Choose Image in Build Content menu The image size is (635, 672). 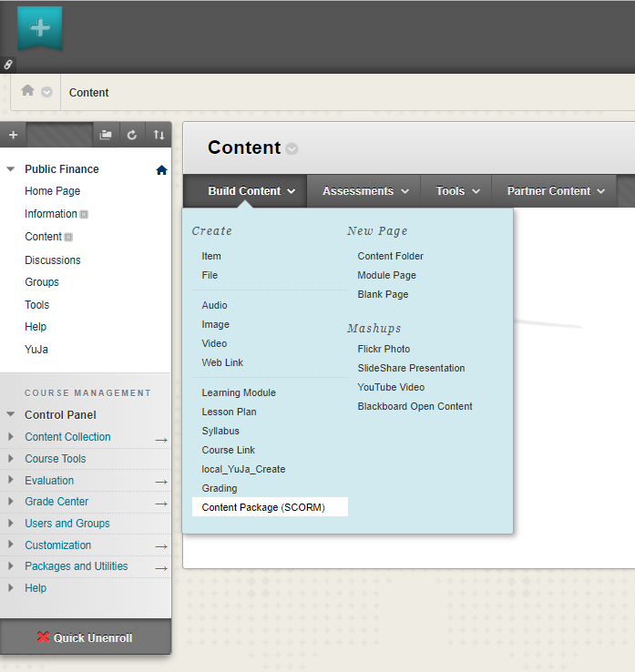(x=215, y=324)
